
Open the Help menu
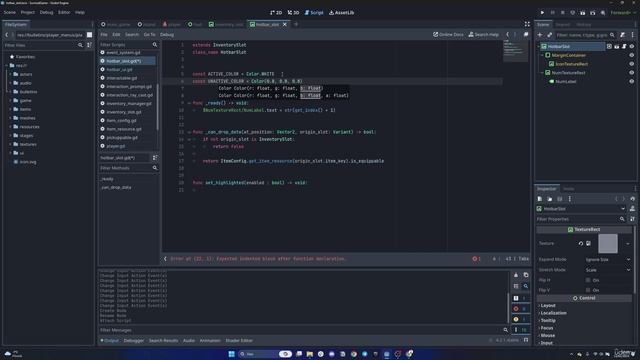(80, 13)
